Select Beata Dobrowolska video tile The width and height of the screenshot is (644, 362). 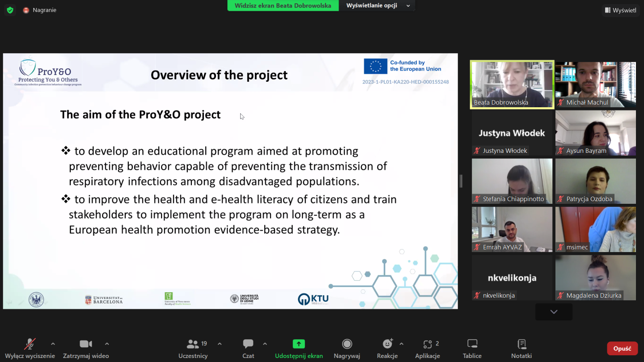pos(512,84)
